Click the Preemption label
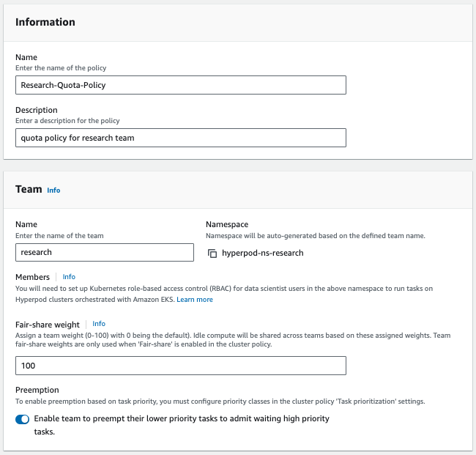Screen dimensions: 476x455 click(x=37, y=391)
